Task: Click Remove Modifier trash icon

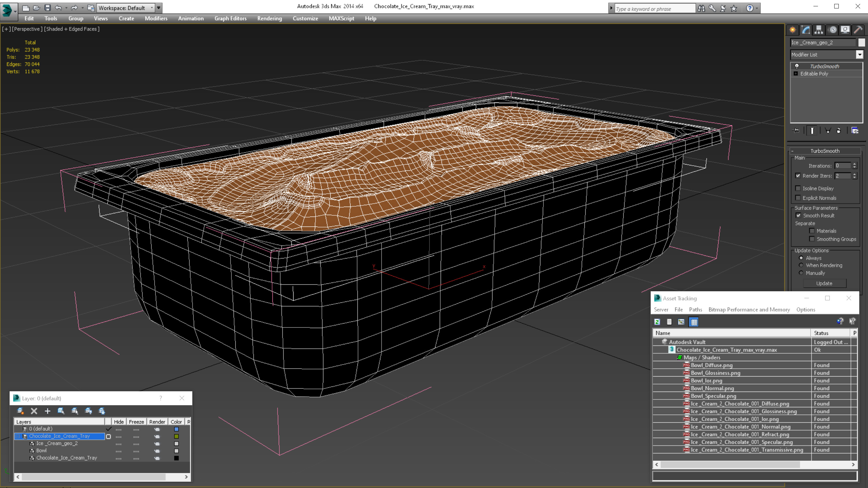Action: tap(839, 130)
